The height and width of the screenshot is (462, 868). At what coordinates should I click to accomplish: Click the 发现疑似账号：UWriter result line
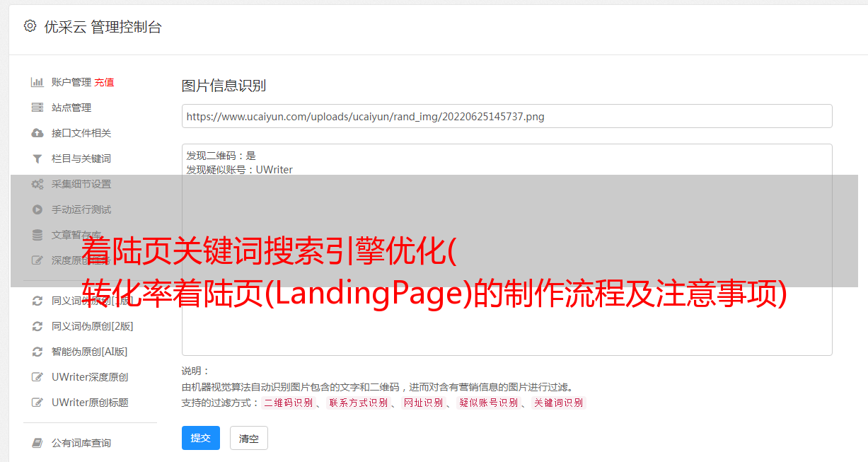(x=240, y=170)
